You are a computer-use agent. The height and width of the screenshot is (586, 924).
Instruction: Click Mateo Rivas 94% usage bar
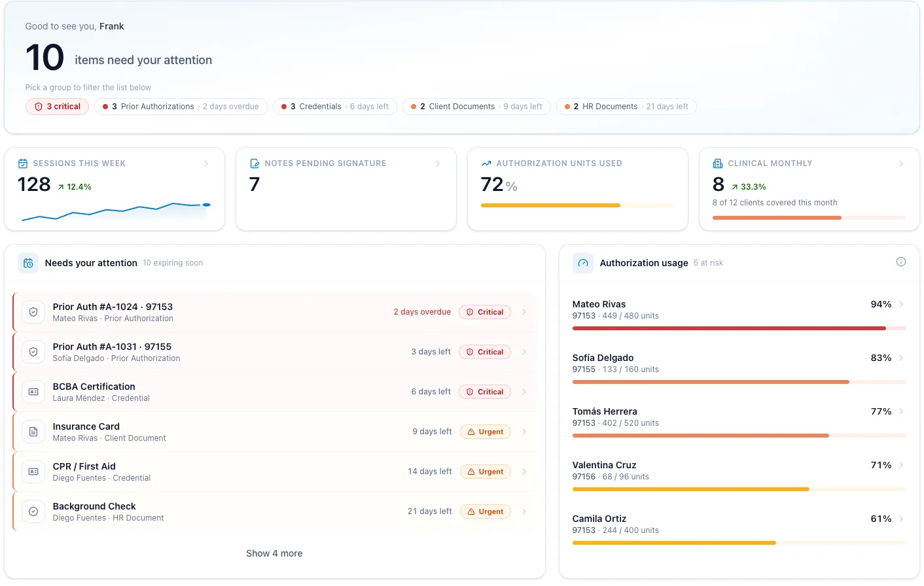pos(739,328)
